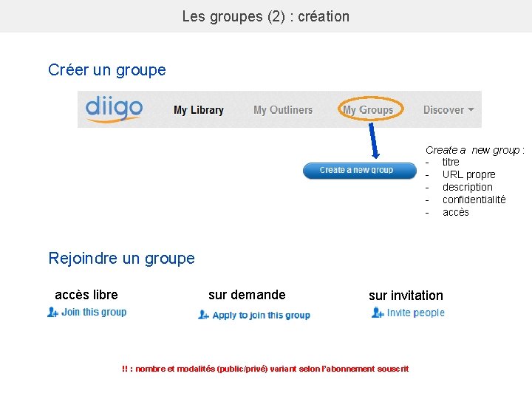
Task: Select the red note about 'abonnement souscrit'
Action: [x=265, y=369]
